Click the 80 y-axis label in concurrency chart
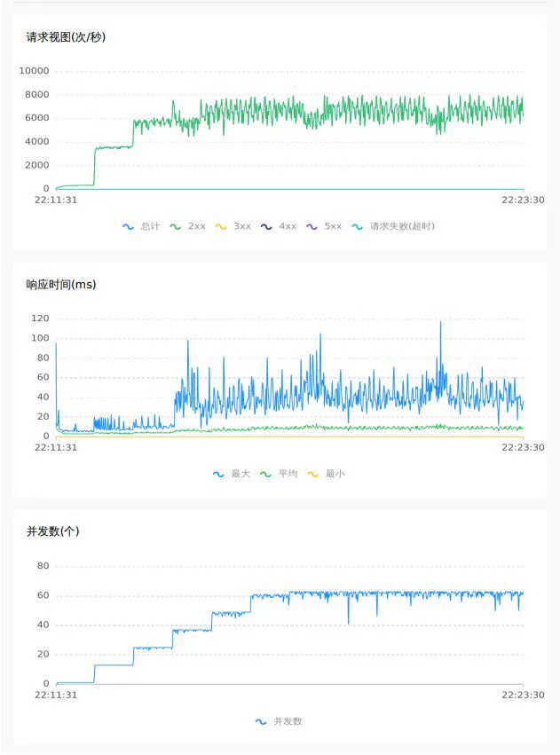Viewport: 560px width, 755px height. pos(43,566)
